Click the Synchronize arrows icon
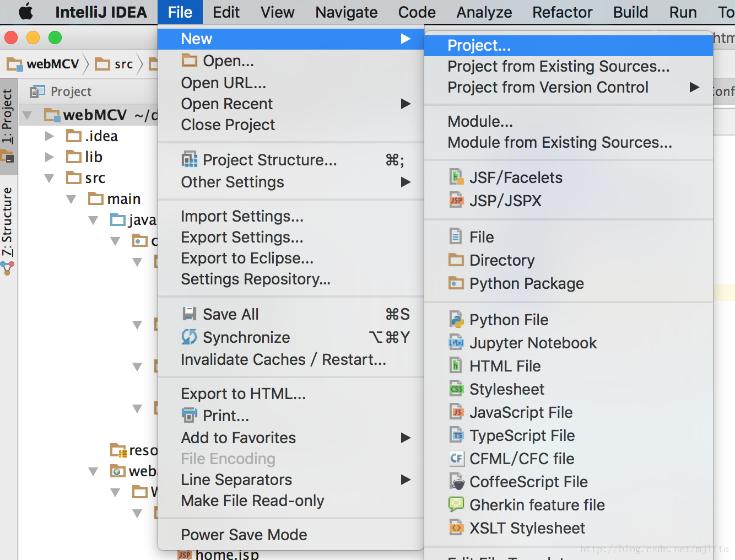 190,337
